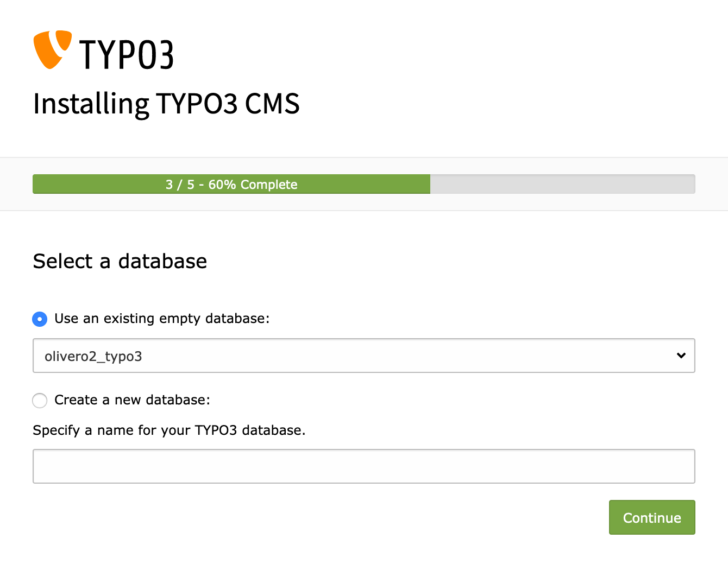Click the word 'database' in Select heading

162,261
